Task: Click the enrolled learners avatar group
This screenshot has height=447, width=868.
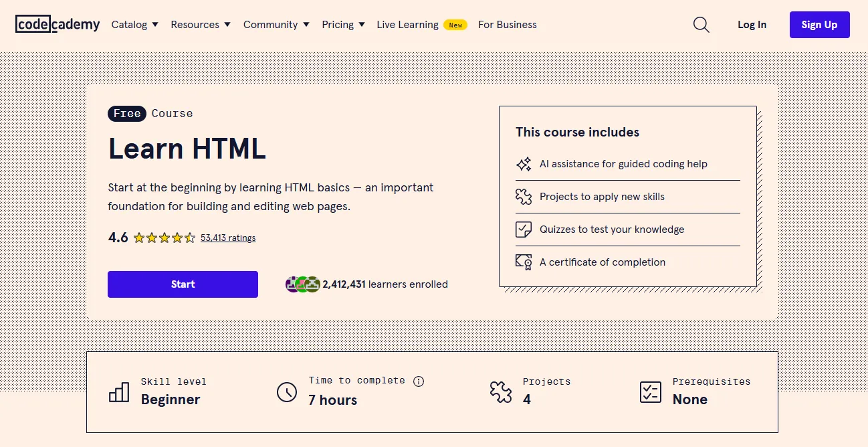Action: tap(303, 284)
